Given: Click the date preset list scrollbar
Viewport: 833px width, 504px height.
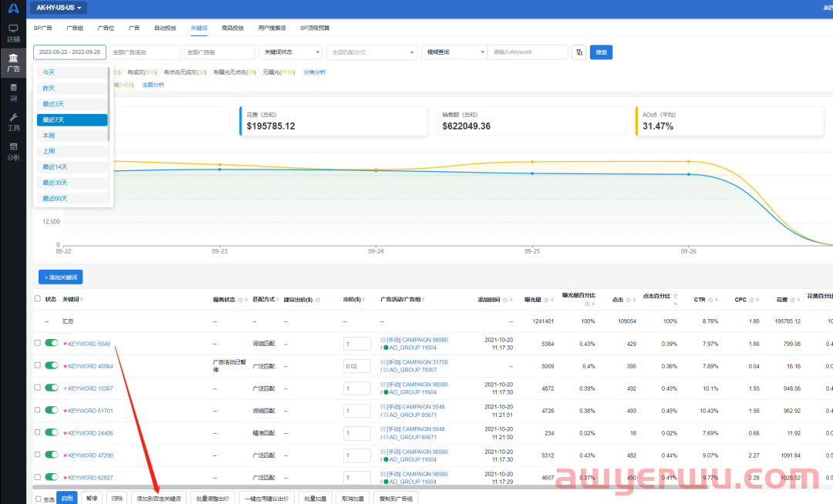Looking at the screenshot, I should pyautogui.click(x=109, y=104).
